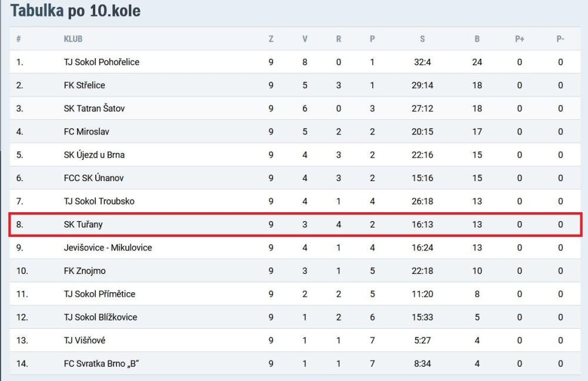Open the TJ Sokol Pohořelice club link
This screenshot has width=588, height=381.
[101, 62]
